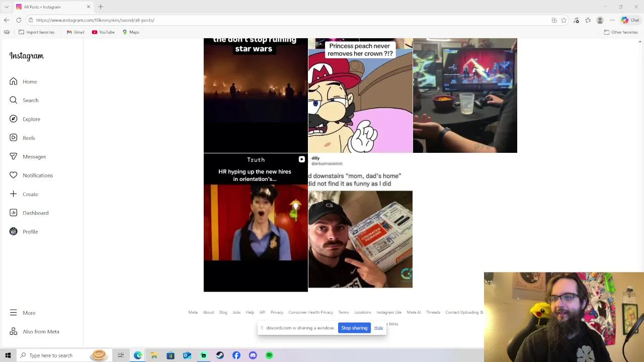Image resolution: width=644 pixels, height=362 pixels.
Task: Open Edge Settings and more menu
Action: point(612,20)
